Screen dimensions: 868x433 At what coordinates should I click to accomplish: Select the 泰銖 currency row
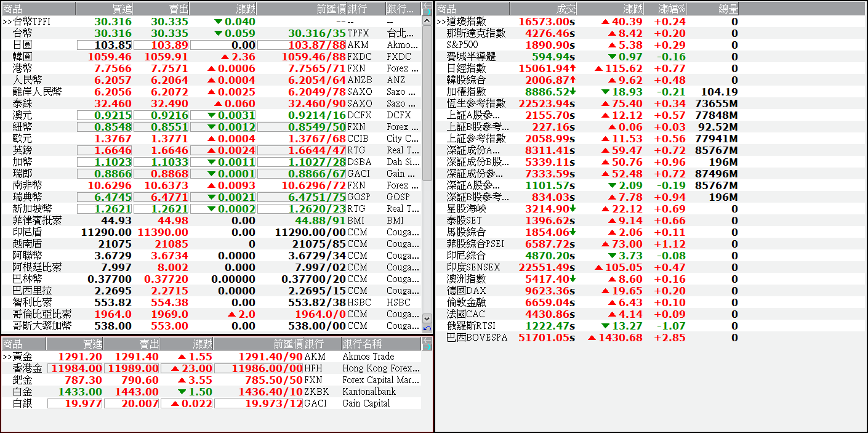212,103
